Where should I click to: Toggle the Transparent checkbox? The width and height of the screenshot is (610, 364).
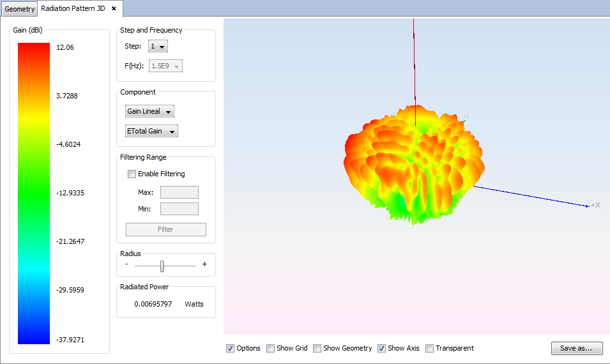[430, 349]
